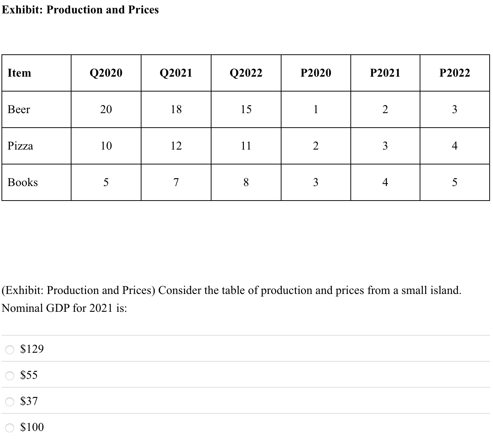Screen dimensions: 493x448
Task: Select the $55 answer option
Action: coord(28,375)
